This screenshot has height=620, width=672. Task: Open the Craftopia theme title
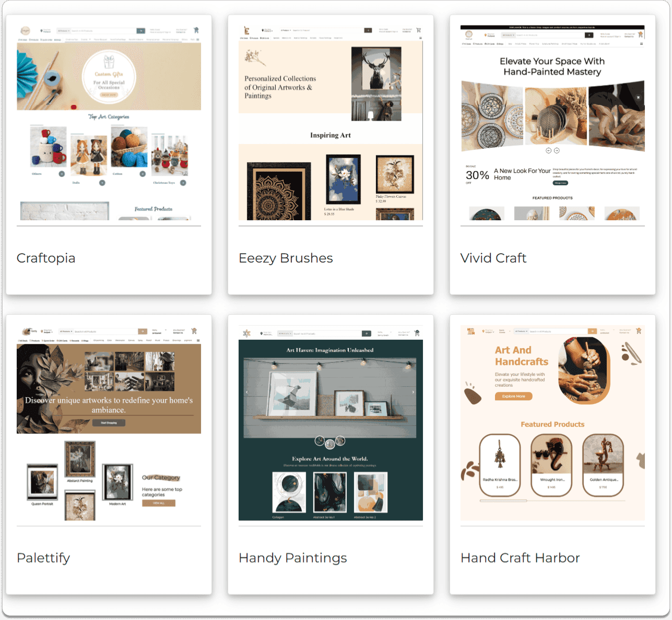tap(46, 258)
